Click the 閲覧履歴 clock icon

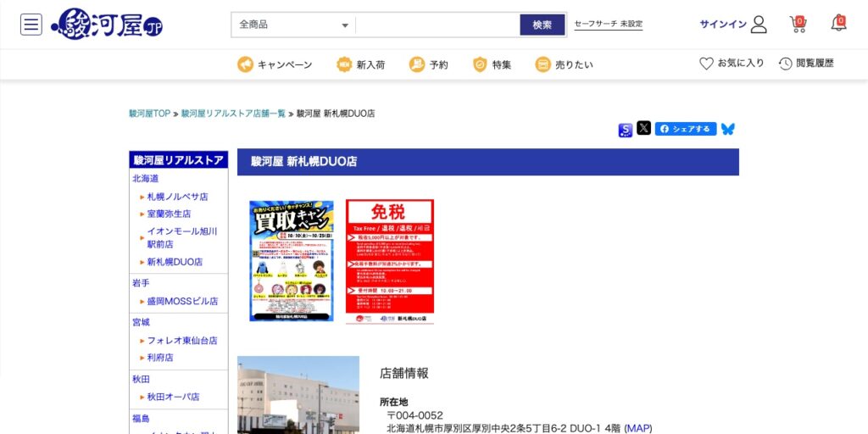pyautogui.click(x=786, y=64)
